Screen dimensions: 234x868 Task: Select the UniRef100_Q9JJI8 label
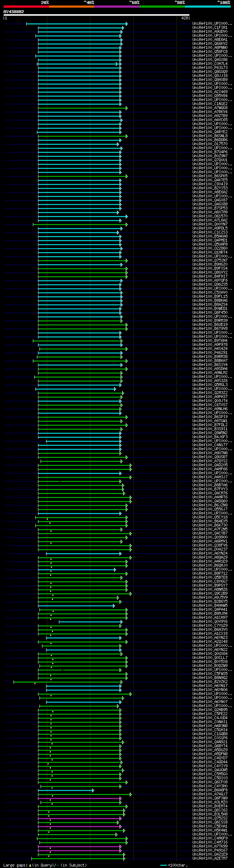tap(210, 76)
